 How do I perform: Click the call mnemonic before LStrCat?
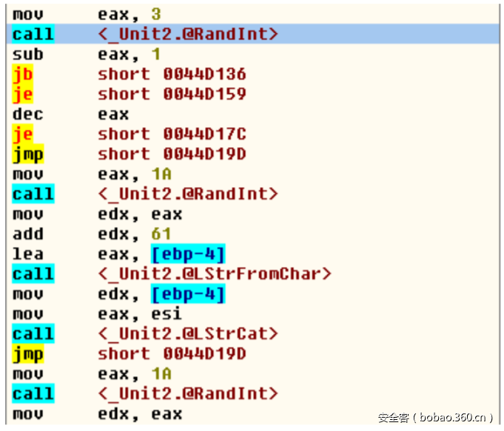[x=33, y=333]
